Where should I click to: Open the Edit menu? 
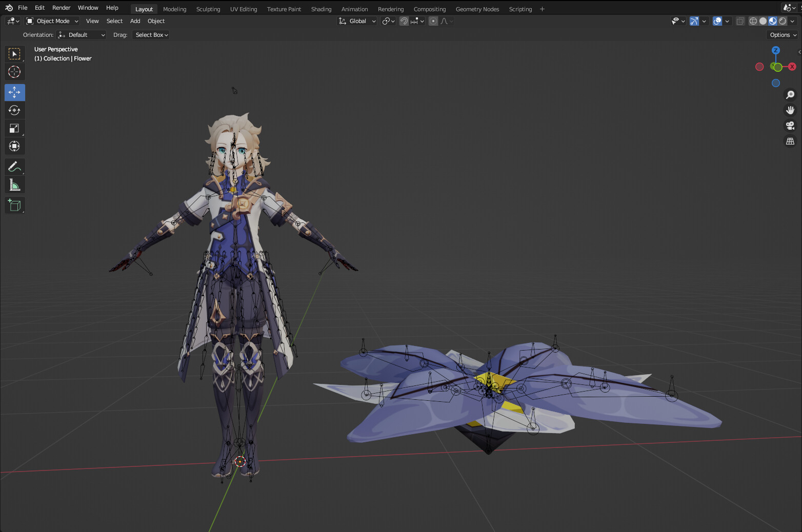pos(39,8)
